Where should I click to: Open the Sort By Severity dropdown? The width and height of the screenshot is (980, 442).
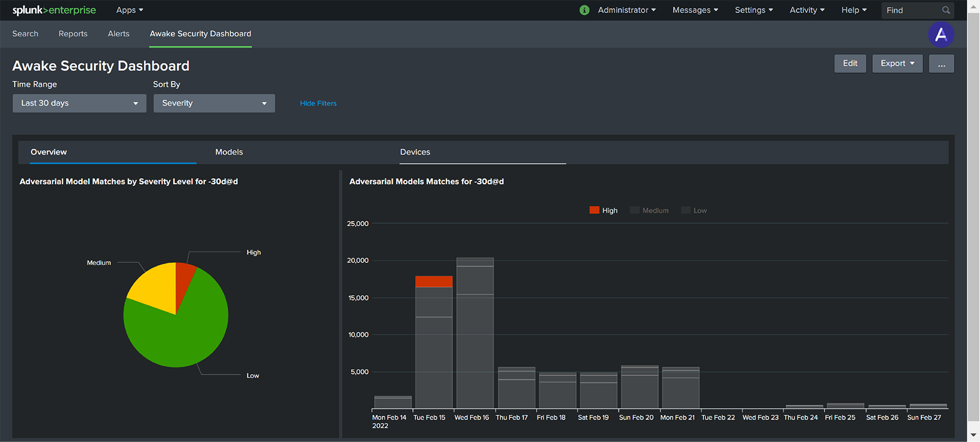pyautogui.click(x=214, y=103)
